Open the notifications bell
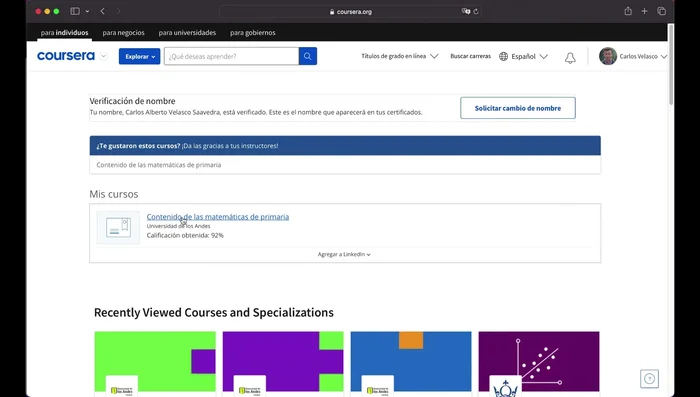Image resolution: width=700 pixels, height=397 pixels. [x=570, y=58]
